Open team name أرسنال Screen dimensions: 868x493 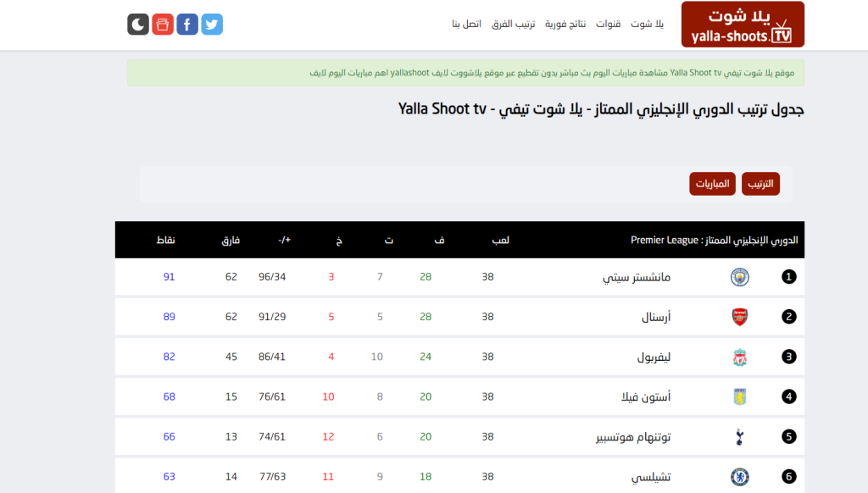click(656, 317)
